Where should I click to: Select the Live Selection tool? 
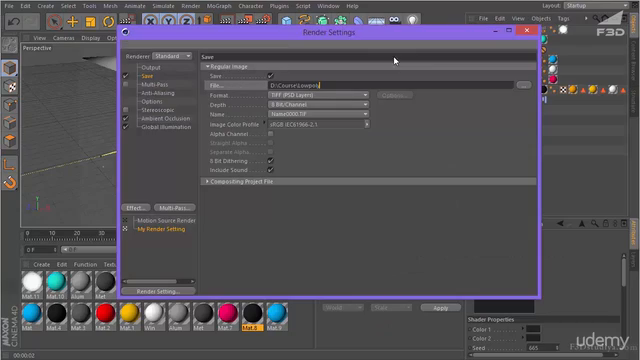pos(54,21)
